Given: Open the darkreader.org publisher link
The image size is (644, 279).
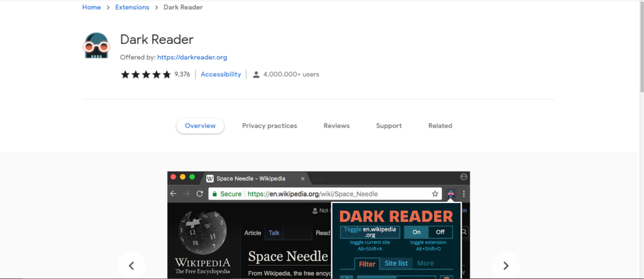Looking at the screenshot, I should coord(192,57).
